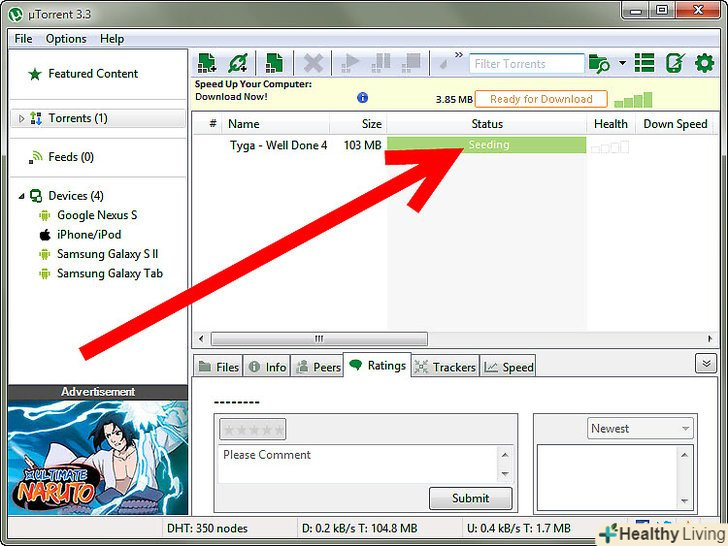Select Samsung Galaxy S II device
728x546 pixels.
pos(107,254)
